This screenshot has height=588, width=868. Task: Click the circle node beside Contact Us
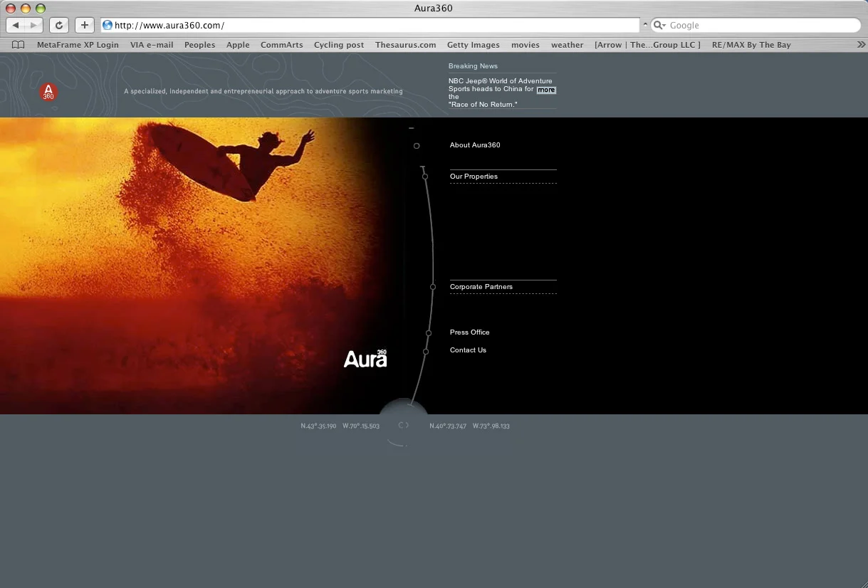pyautogui.click(x=426, y=352)
